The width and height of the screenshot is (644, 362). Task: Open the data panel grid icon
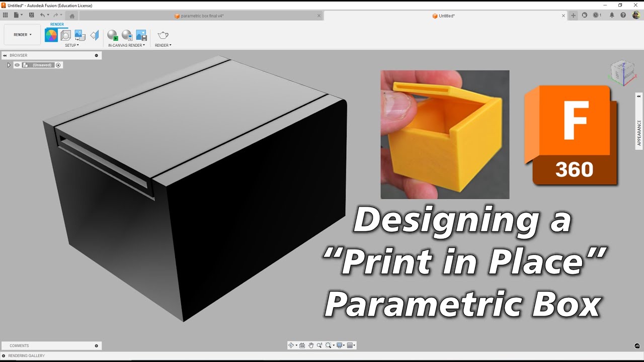(x=6, y=16)
